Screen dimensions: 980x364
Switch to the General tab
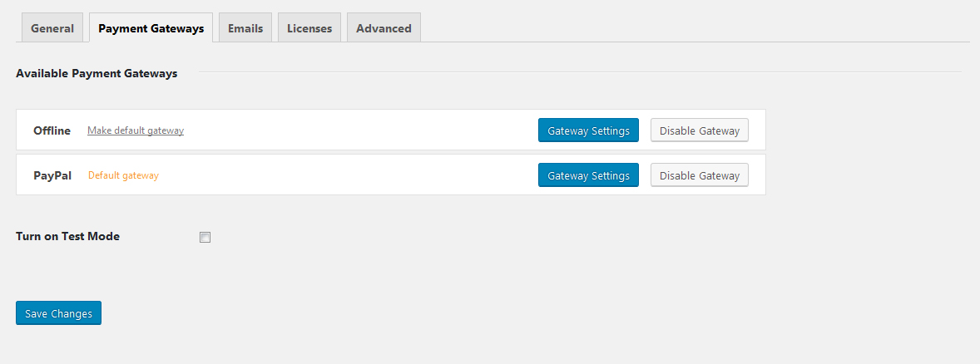52,28
